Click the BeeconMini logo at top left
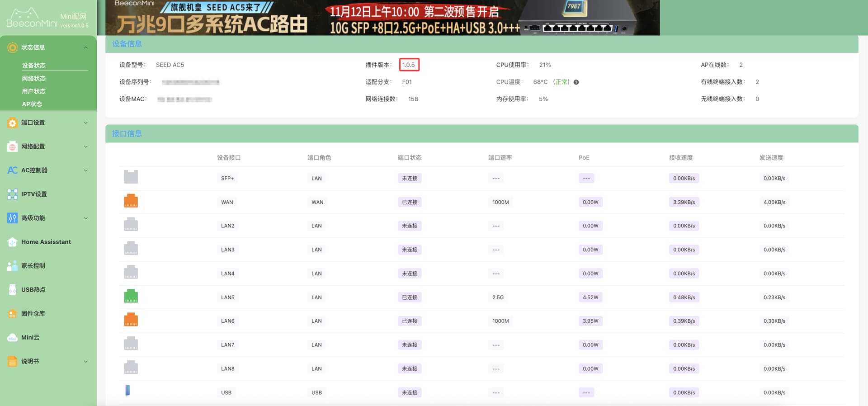The image size is (868, 406). (x=32, y=19)
